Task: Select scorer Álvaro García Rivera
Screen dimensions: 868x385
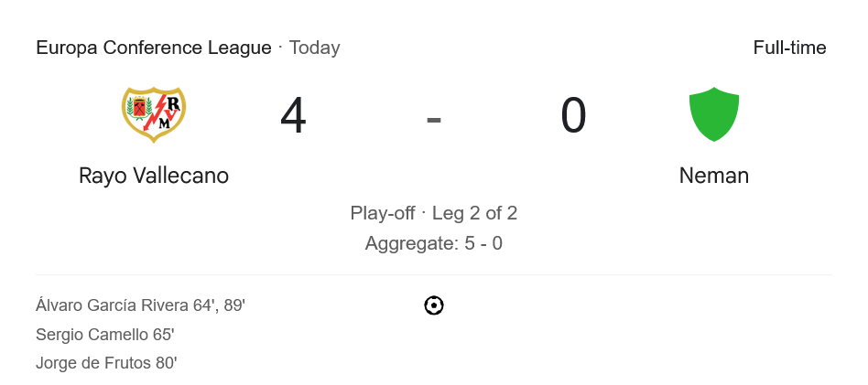Action: pyautogui.click(x=110, y=305)
